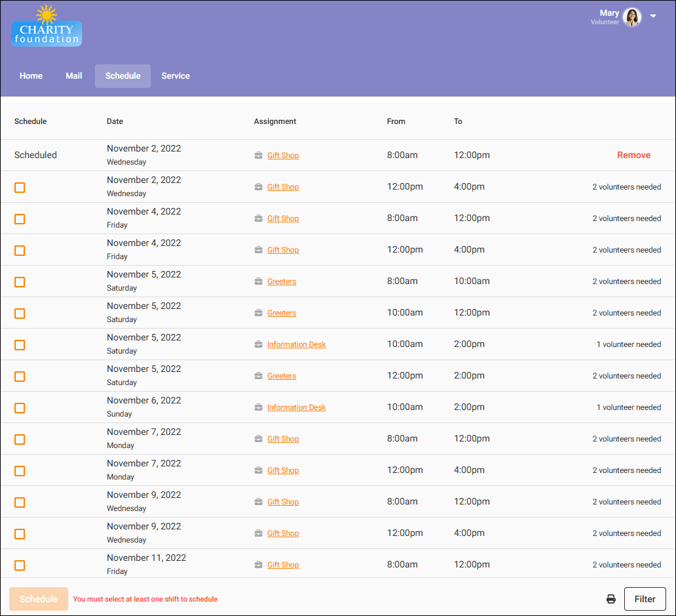The width and height of the screenshot is (676, 616).
Task: Select the Greeters 8:00am shift checkbox on November 5
Action: [19, 282]
